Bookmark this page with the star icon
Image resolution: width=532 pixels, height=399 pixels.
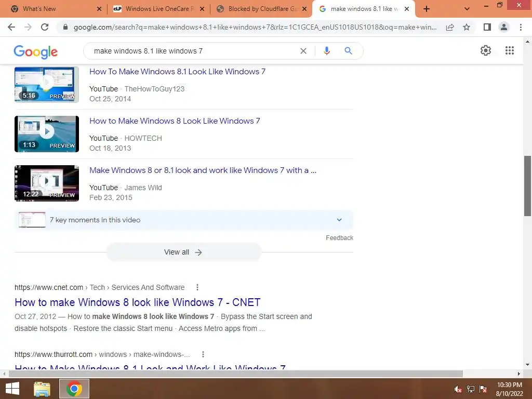click(467, 27)
